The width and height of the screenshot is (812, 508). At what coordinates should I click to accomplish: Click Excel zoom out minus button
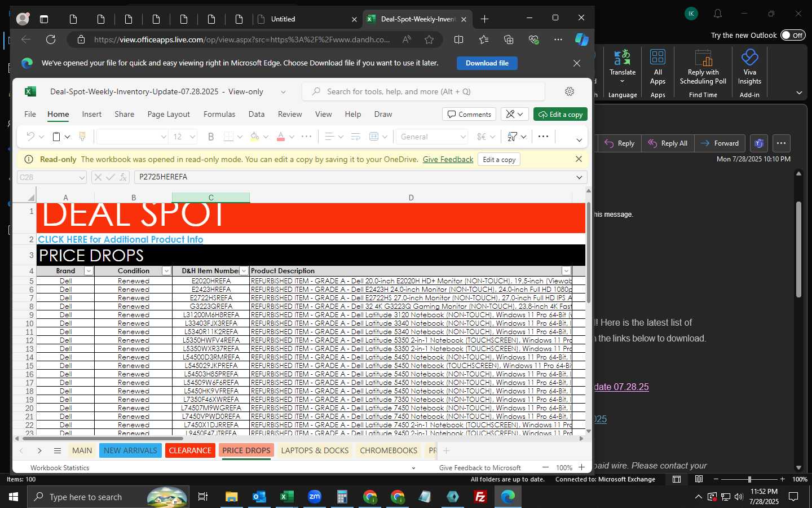point(545,467)
